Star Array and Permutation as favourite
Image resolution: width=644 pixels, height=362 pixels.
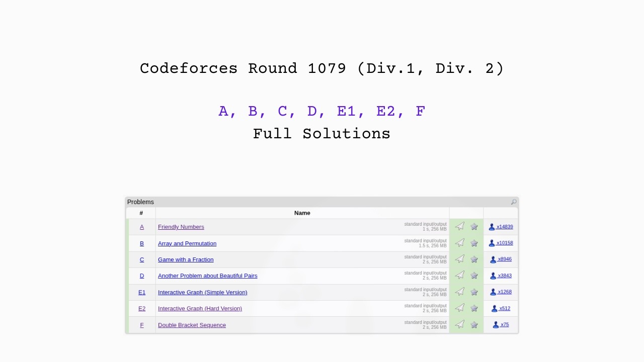click(474, 243)
